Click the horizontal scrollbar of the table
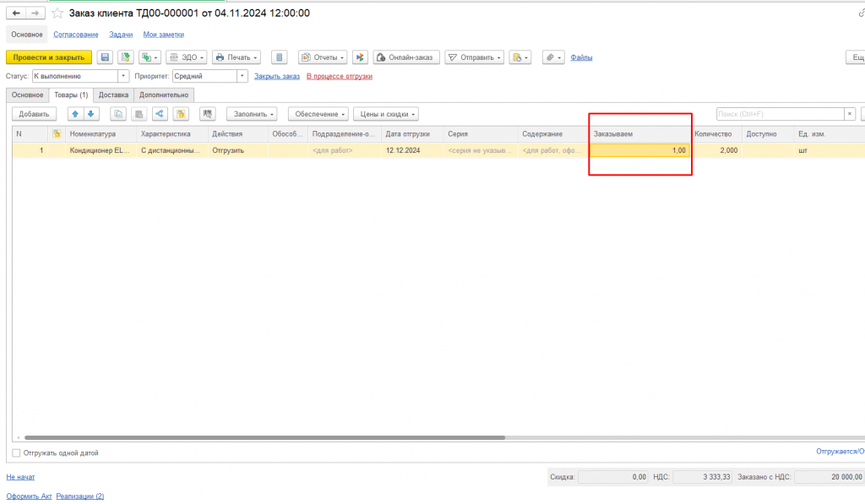 point(264,438)
